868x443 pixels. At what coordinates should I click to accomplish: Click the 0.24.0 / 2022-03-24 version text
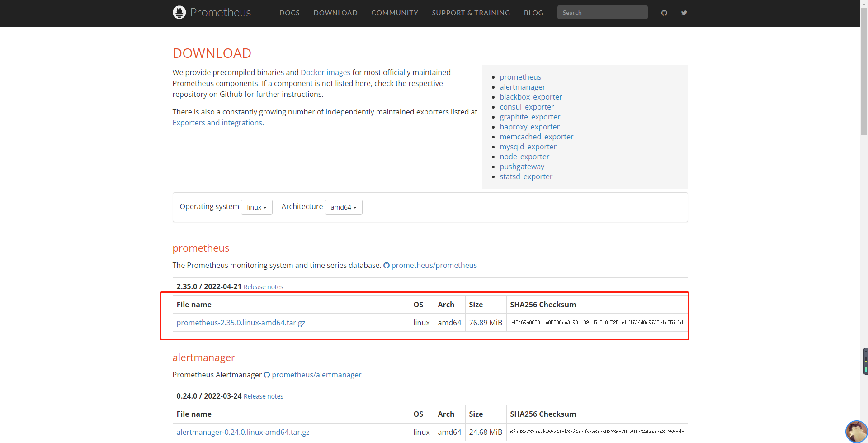coord(209,396)
